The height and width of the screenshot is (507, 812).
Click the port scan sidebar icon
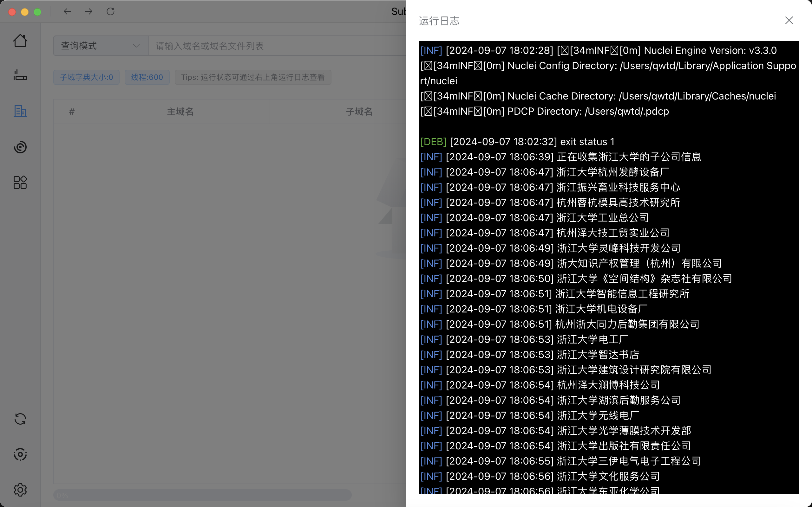pyautogui.click(x=20, y=75)
